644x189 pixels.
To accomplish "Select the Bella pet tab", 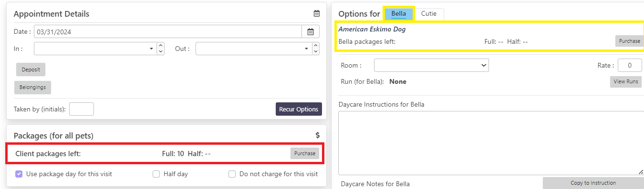I will pyautogui.click(x=399, y=14).
